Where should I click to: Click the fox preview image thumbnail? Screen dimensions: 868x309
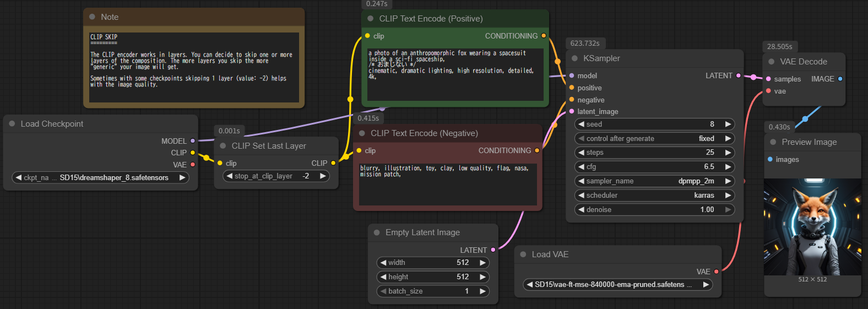812,227
